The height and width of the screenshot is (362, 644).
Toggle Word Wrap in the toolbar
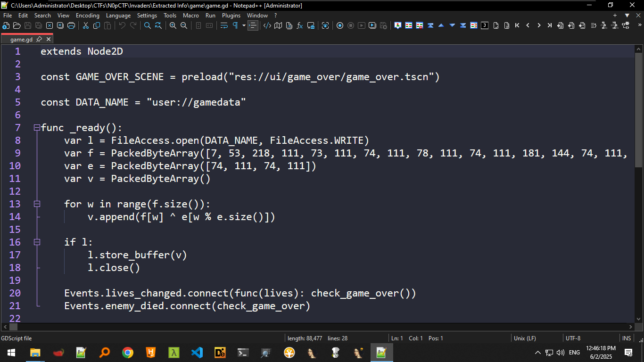click(x=224, y=25)
